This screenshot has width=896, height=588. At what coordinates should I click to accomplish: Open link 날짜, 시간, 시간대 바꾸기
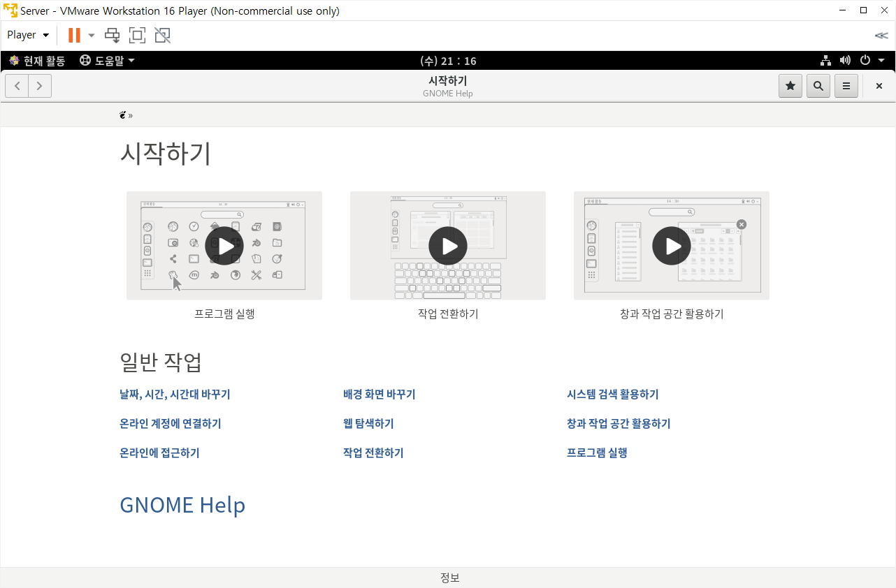point(175,395)
